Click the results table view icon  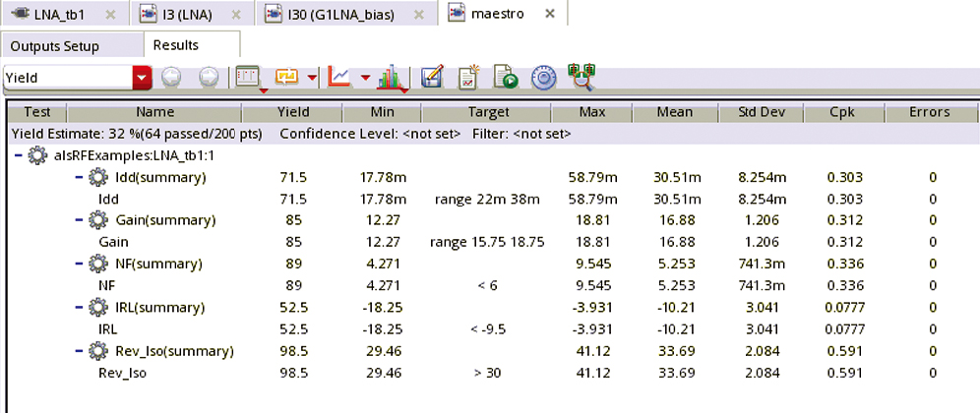coord(247,78)
